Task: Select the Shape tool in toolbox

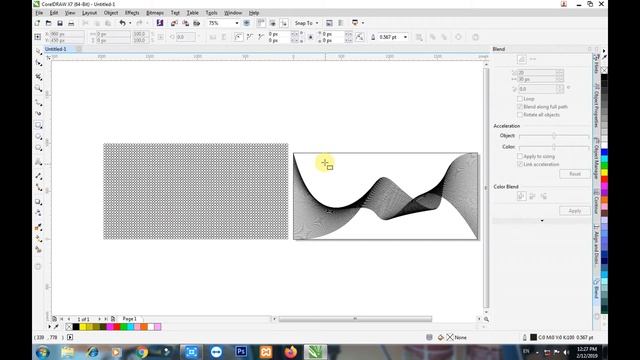Action: [x=38, y=63]
